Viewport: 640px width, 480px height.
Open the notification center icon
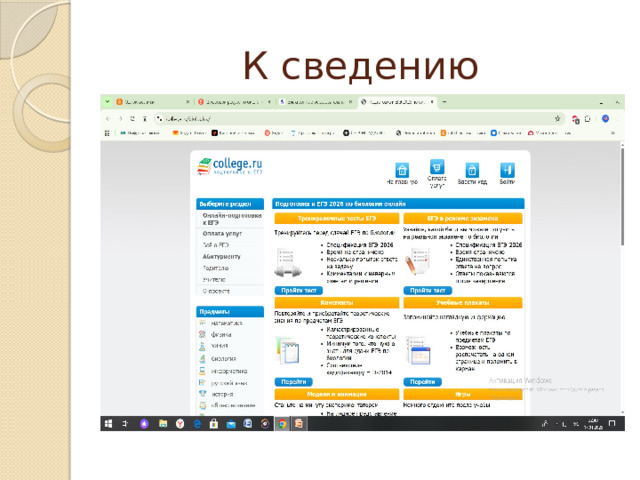612,423
